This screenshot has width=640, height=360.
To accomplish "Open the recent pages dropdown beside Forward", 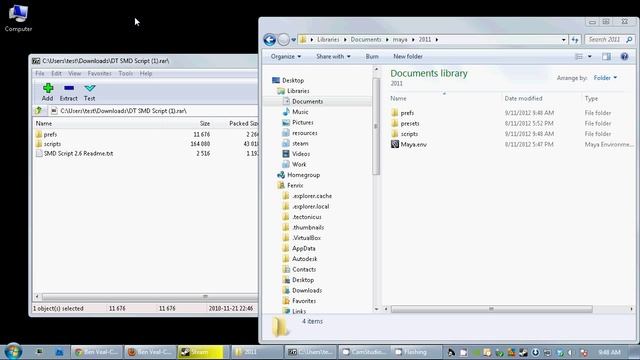I will pos(293,40).
